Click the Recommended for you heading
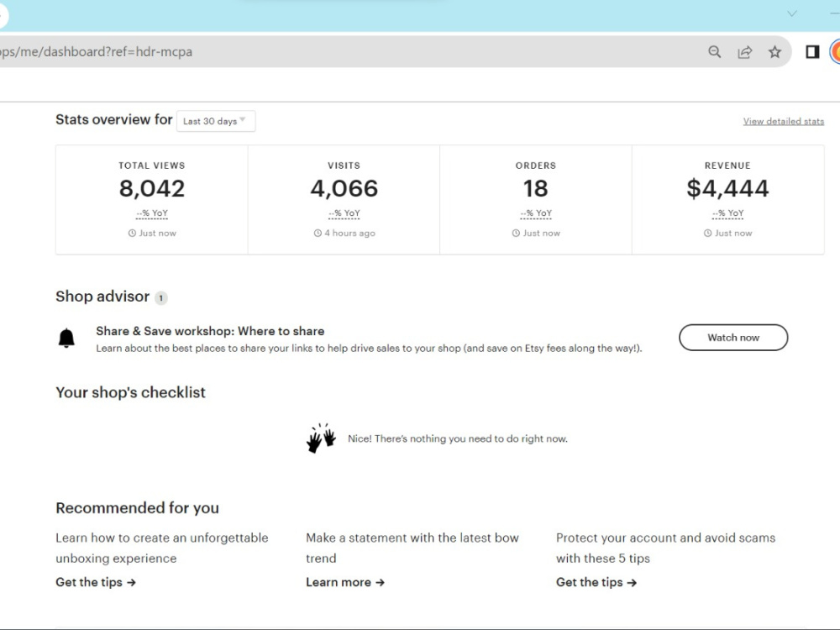This screenshot has width=840, height=630. pos(137,508)
